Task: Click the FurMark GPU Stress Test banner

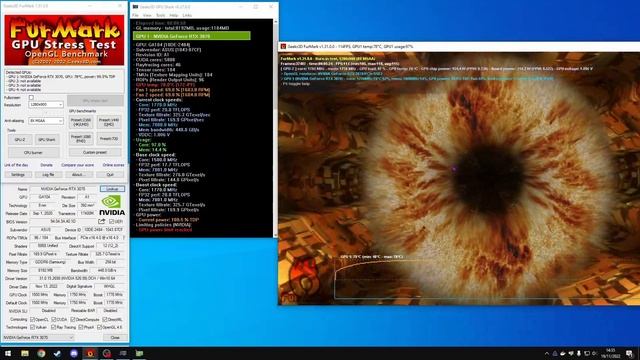Action: [x=64, y=40]
